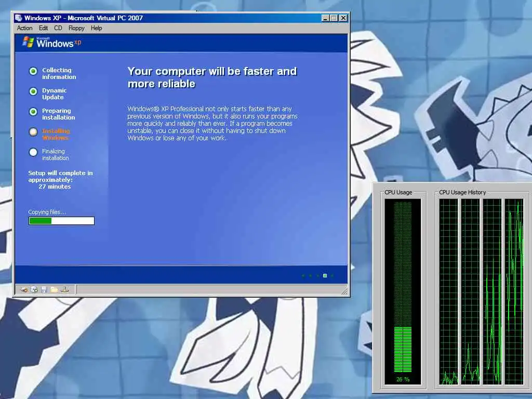Screen dimensions: 532x399
Task: Click the shared folders status icon
Action: (x=54, y=289)
